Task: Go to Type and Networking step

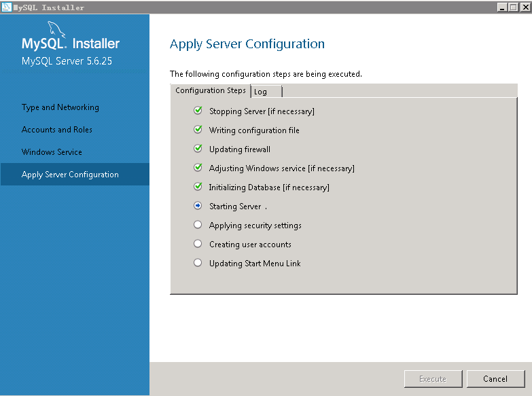Action: tap(60, 107)
